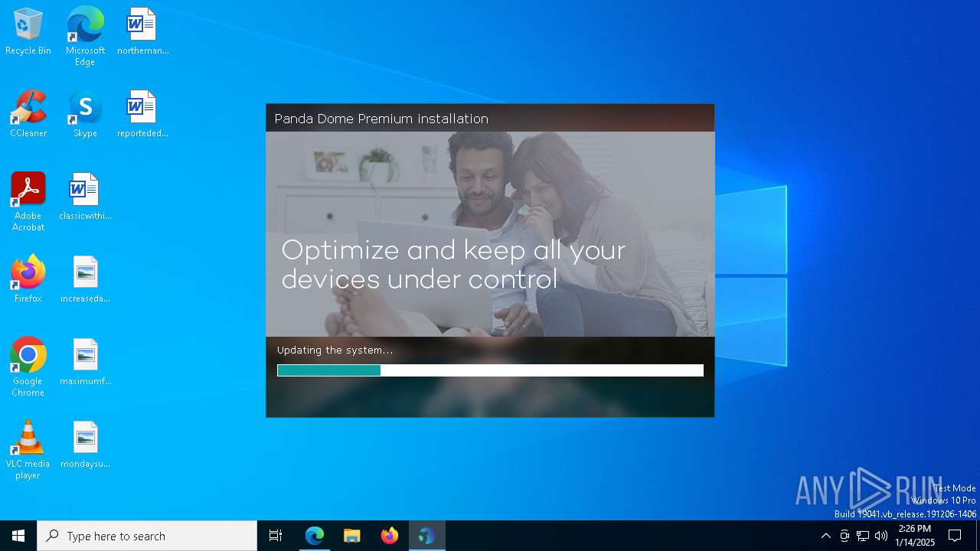Open the Windows Start menu
Viewport: 980px width, 551px height.
pyautogui.click(x=18, y=536)
